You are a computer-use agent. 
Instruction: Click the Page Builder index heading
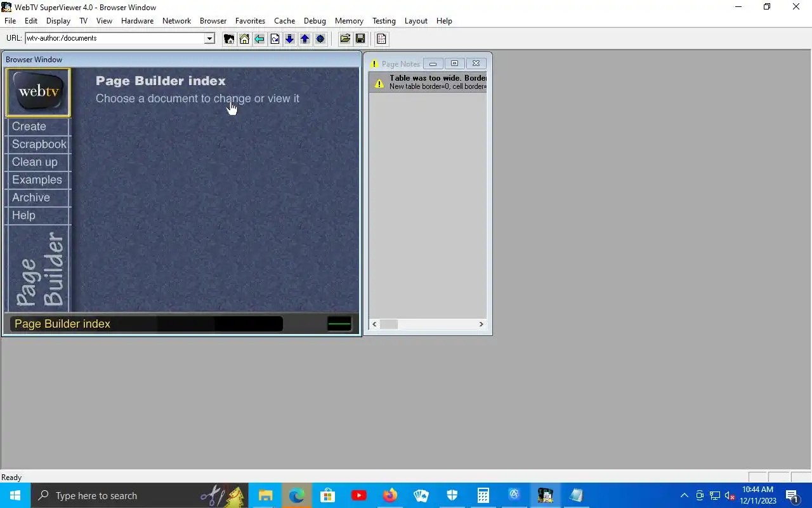point(160,81)
